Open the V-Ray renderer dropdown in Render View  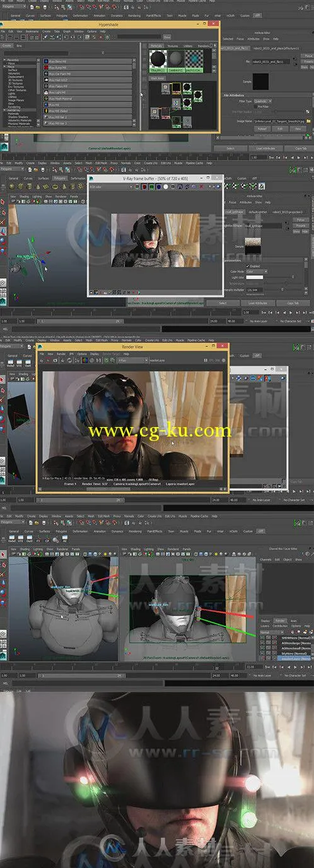pos(132,360)
